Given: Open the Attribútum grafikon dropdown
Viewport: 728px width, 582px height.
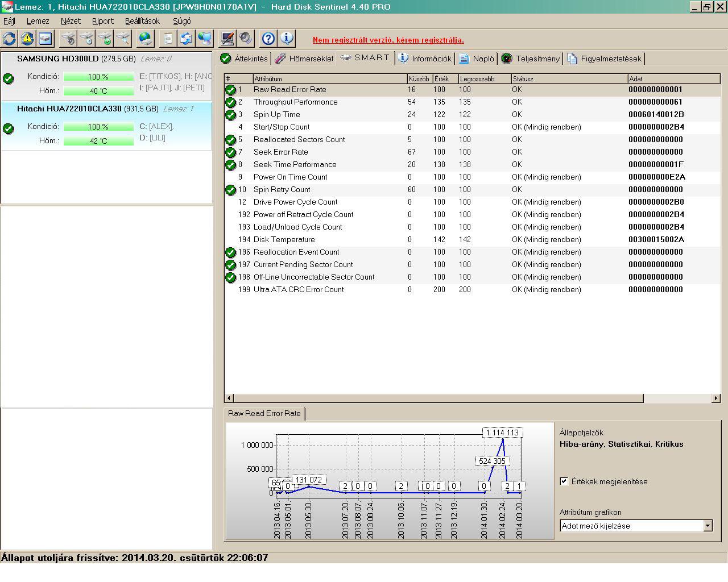Looking at the screenshot, I should pyautogui.click(x=708, y=526).
